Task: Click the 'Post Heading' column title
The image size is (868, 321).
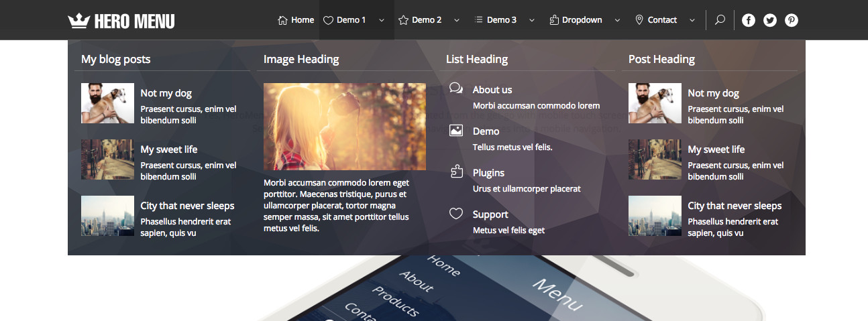Action: tap(661, 59)
